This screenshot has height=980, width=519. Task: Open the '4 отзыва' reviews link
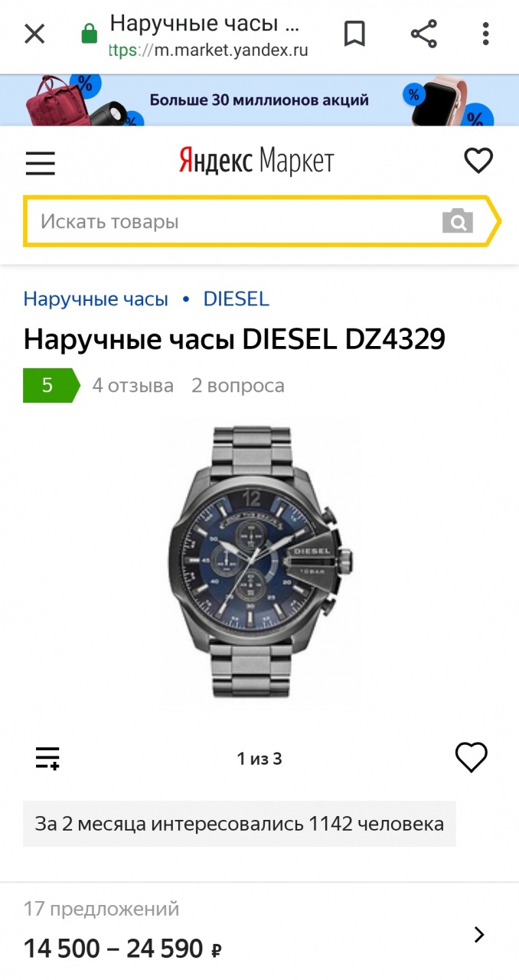pos(133,385)
